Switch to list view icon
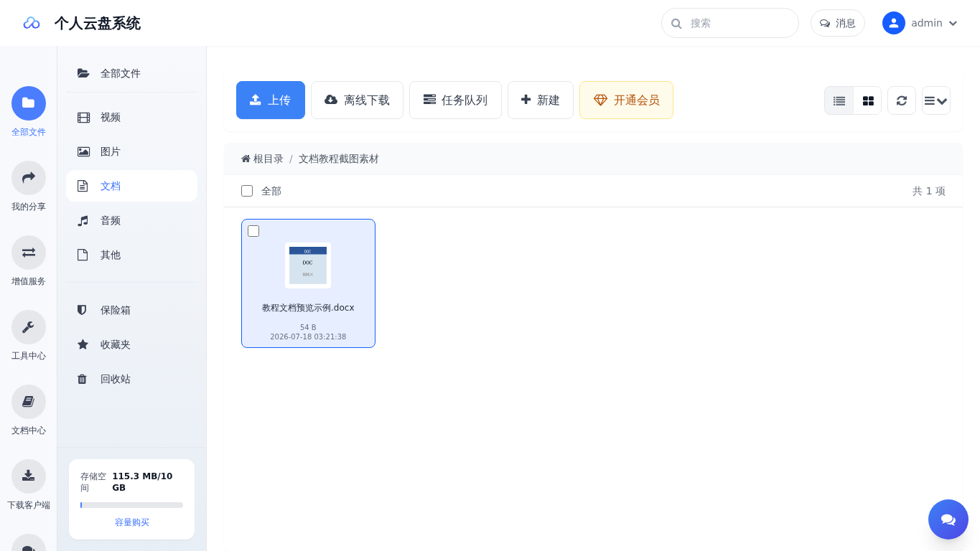 [839, 100]
